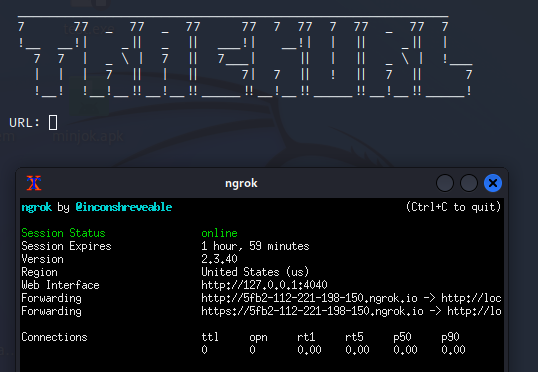Viewport: 538px width, 372px height.
Task: Minimize the ngrok window
Action: tap(445, 183)
